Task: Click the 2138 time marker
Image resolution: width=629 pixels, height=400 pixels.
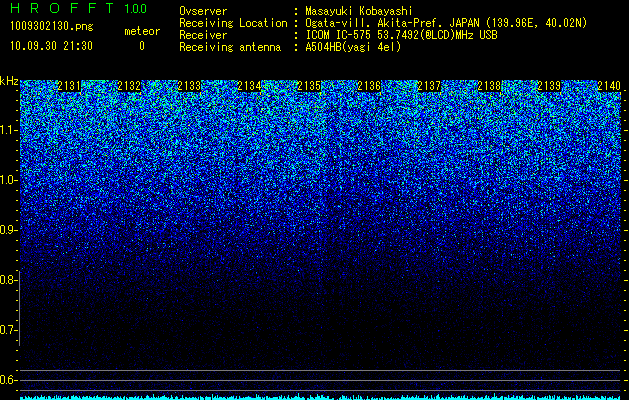Action: [489, 86]
